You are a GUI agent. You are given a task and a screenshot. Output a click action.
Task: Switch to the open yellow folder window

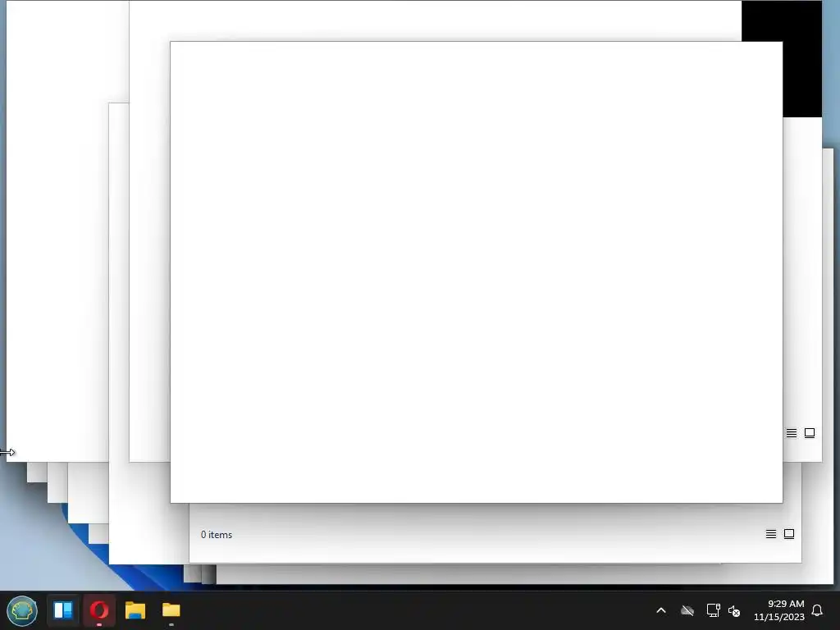171,610
